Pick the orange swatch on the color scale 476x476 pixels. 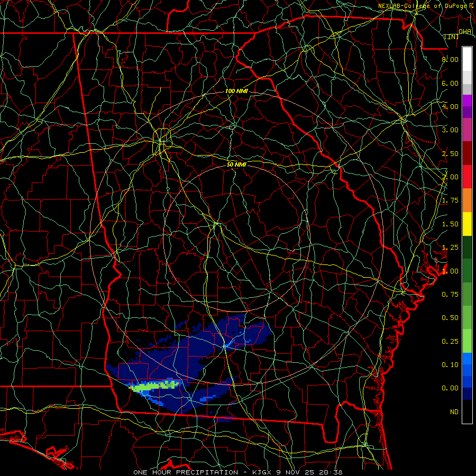pos(467,200)
